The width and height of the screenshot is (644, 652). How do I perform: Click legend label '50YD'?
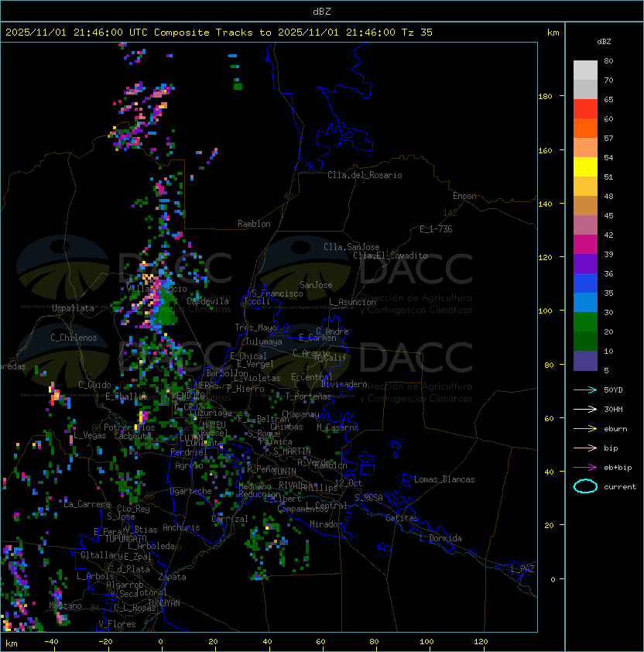pos(613,390)
